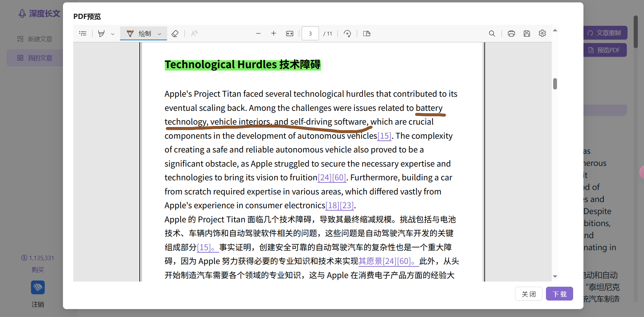Rotate the PDF page
Image resolution: width=644 pixels, height=317 pixels.
click(x=347, y=33)
